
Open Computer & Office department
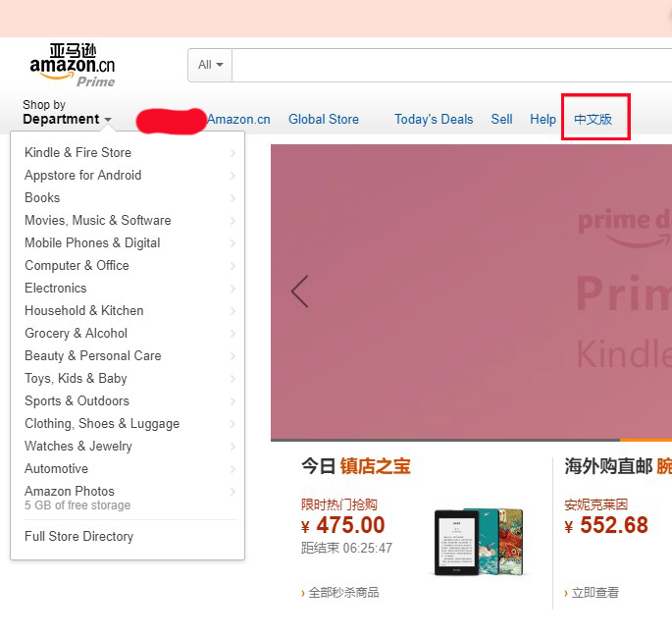tap(77, 265)
